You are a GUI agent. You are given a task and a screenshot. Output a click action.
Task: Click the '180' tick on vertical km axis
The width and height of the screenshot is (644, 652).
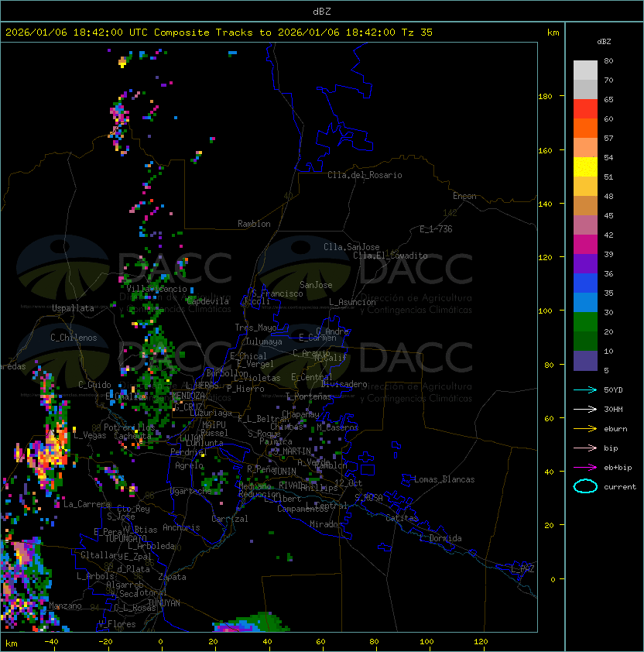coord(545,97)
